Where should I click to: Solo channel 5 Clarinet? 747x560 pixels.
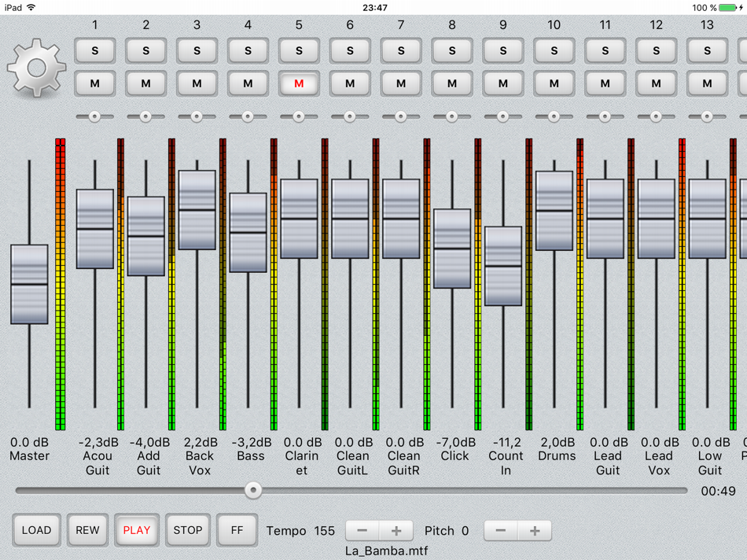299,50
